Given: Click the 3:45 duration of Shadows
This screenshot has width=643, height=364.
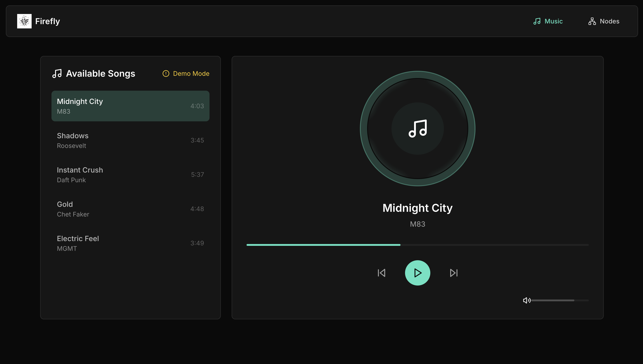Looking at the screenshot, I should (x=197, y=140).
